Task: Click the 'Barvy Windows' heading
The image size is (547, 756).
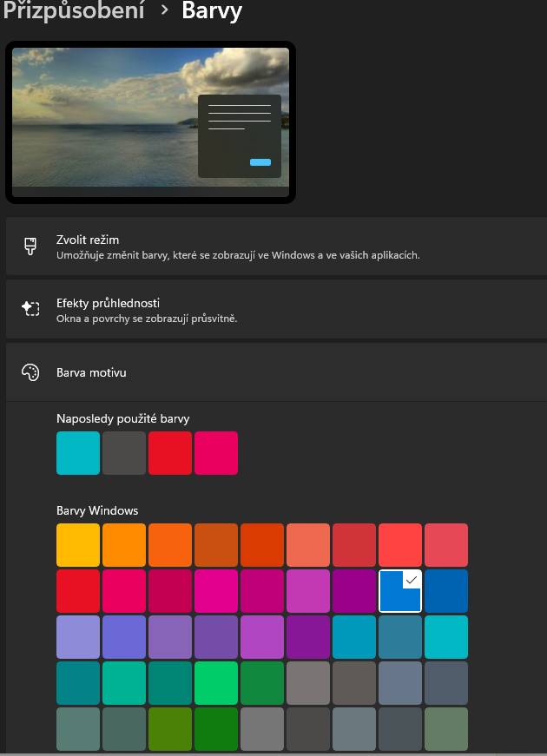Action: coord(97,510)
